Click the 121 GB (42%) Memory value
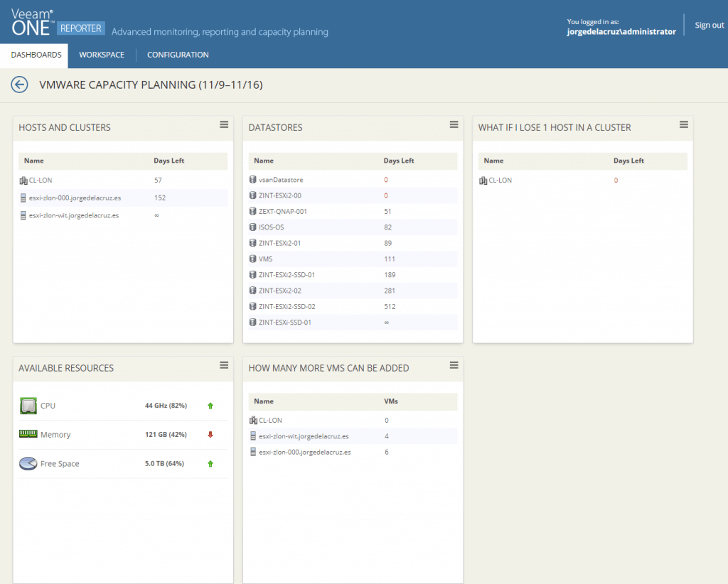 click(166, 434)
